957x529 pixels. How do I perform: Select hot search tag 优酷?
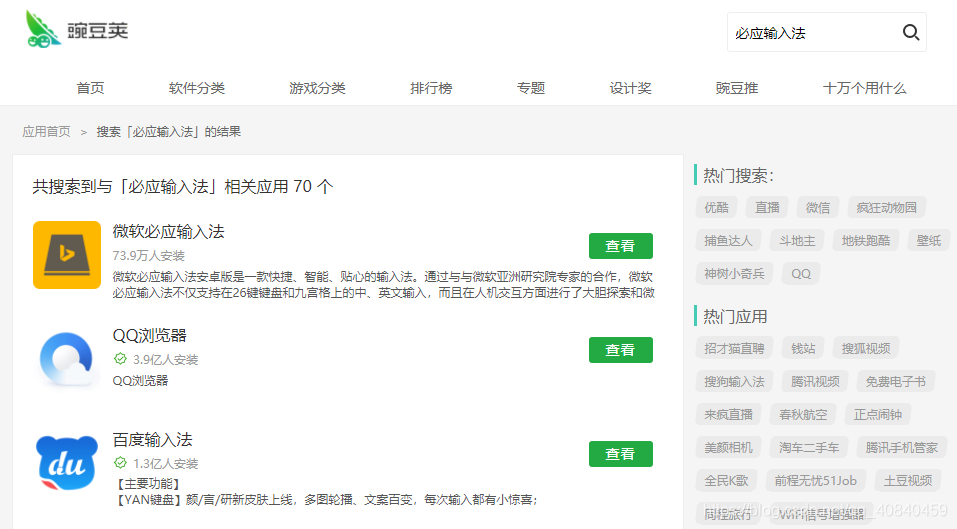717,207
